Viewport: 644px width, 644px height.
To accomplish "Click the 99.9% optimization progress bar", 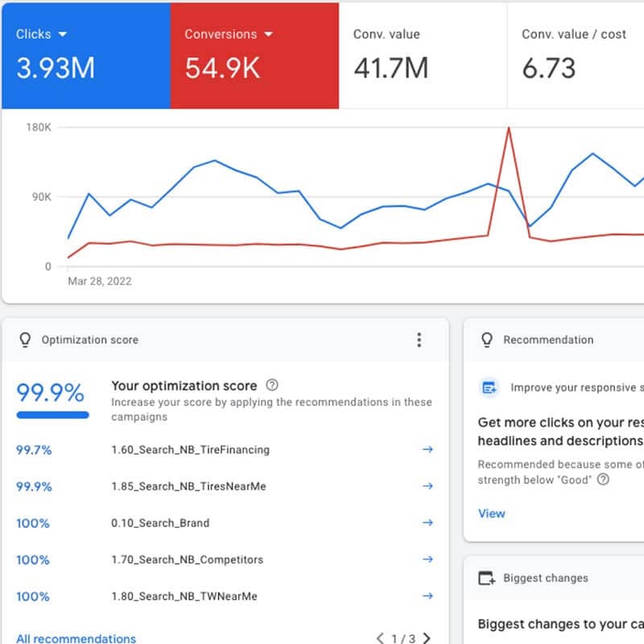I will point(53,415).
